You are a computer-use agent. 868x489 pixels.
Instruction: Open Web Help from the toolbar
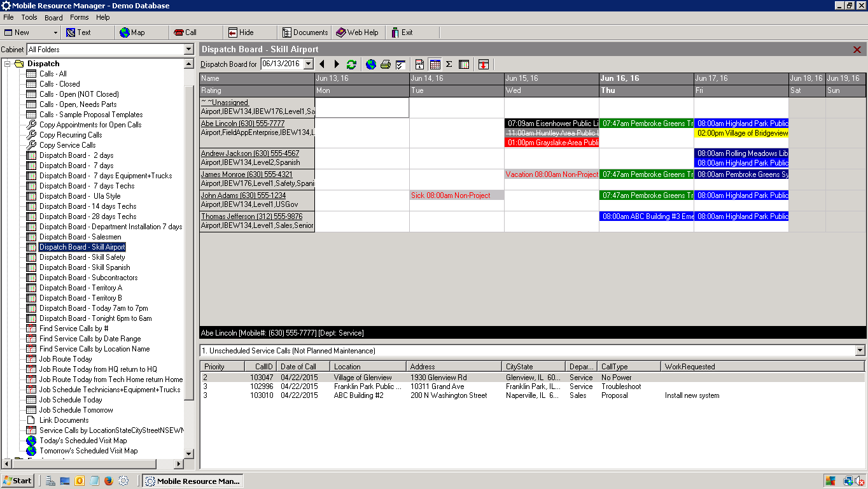(357, 32)
